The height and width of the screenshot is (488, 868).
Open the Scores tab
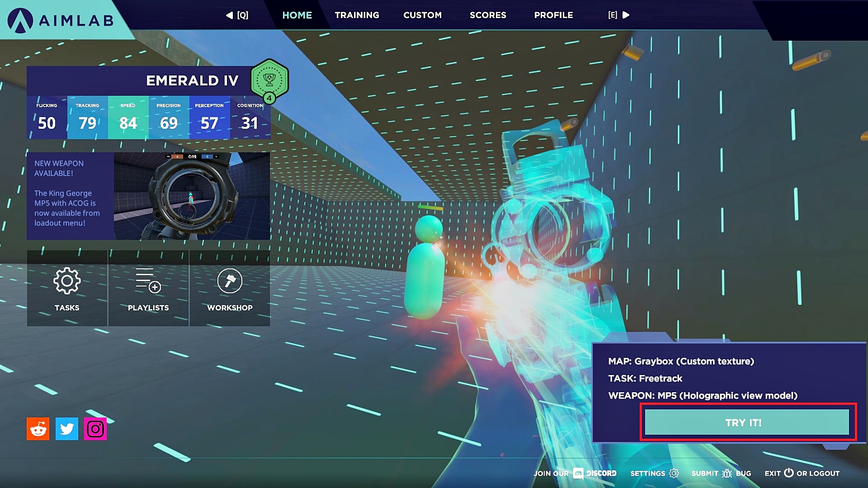tap(488, 15)
